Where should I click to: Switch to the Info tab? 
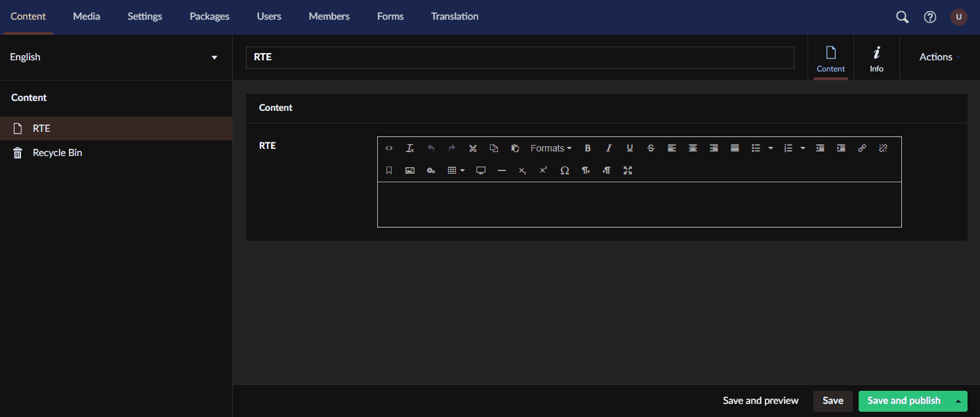point(876,57)
